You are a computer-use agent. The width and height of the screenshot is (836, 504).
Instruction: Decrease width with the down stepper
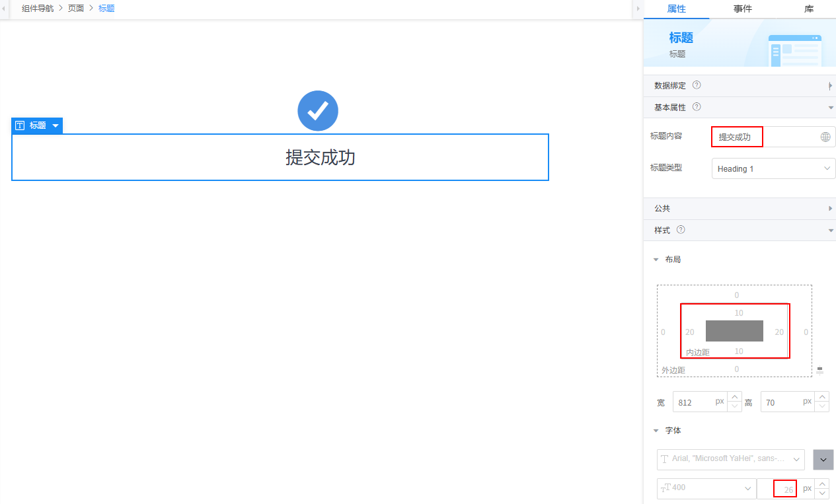[734, 407]
